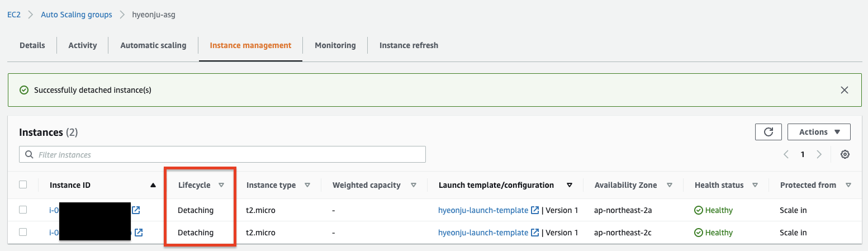The height and width of the screenshot is (251, 868).
Task: Sort by Availability Zone column arrow
Action: coord(670,185)
